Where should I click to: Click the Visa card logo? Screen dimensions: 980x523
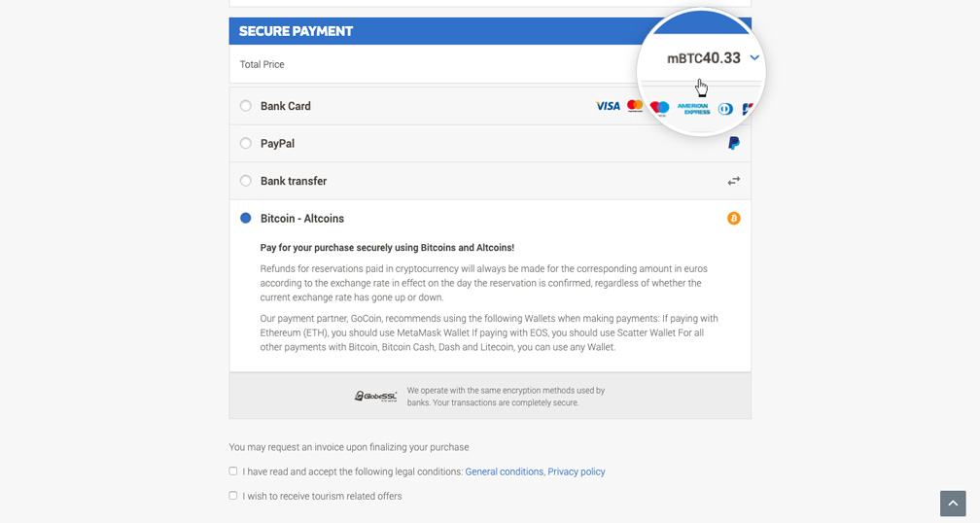[x=608, y=106]
